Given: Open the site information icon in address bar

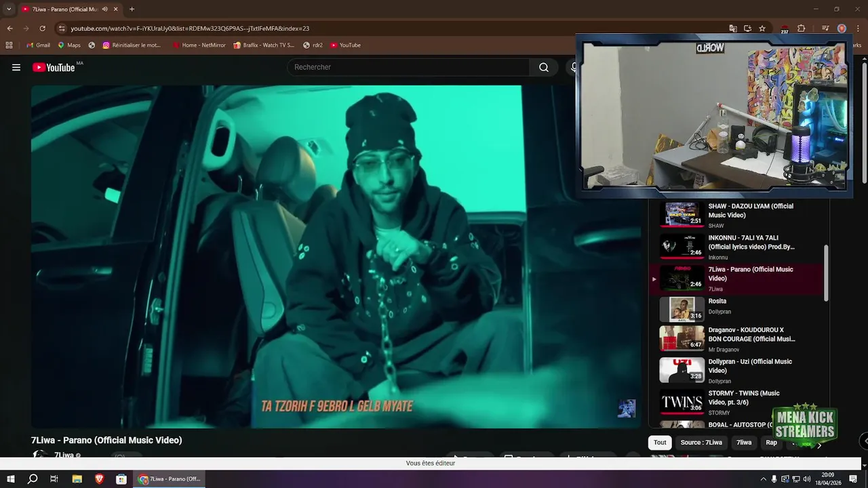Looking at the screenshot, I should click(62, 28).
